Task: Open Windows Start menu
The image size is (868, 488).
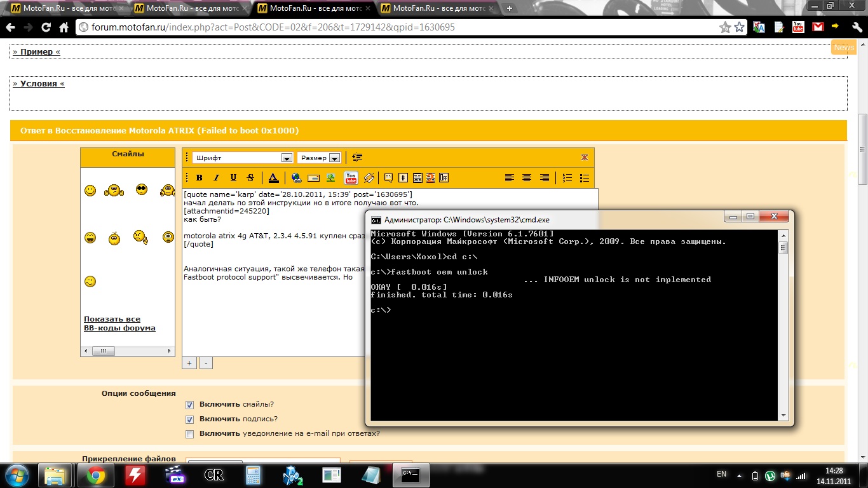Action: tap(17, 475)
